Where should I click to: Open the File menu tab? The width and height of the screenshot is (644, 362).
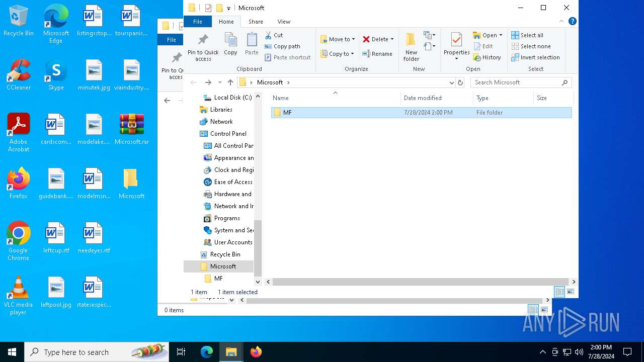tap(198, 22)
